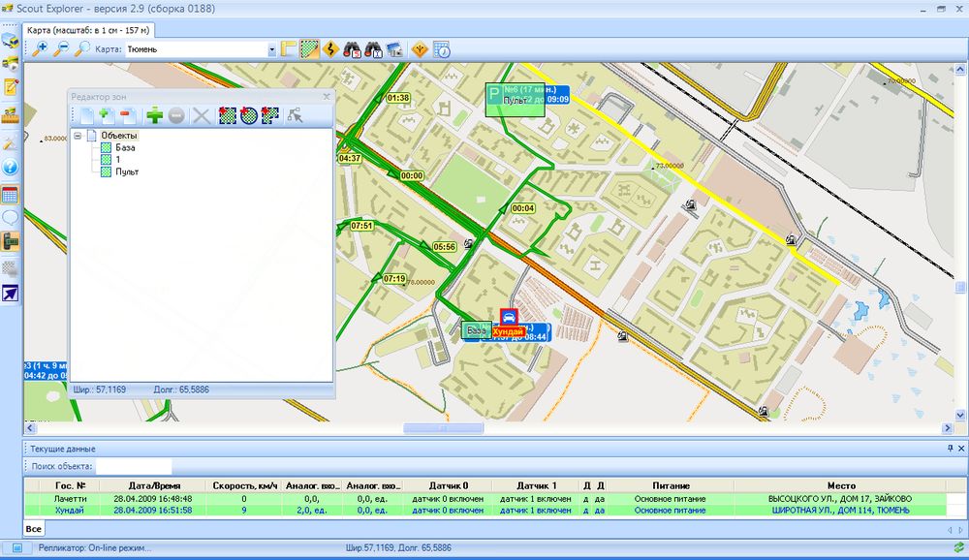
Task: Open help via blue question mark icon
Action: pyautogui.click(x=11, y=167)
